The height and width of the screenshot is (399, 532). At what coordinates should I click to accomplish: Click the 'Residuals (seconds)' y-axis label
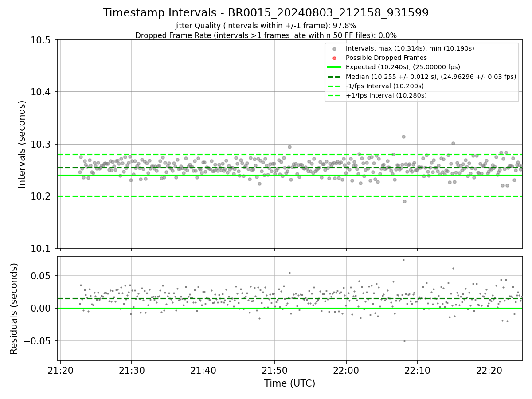pos(14,309)
